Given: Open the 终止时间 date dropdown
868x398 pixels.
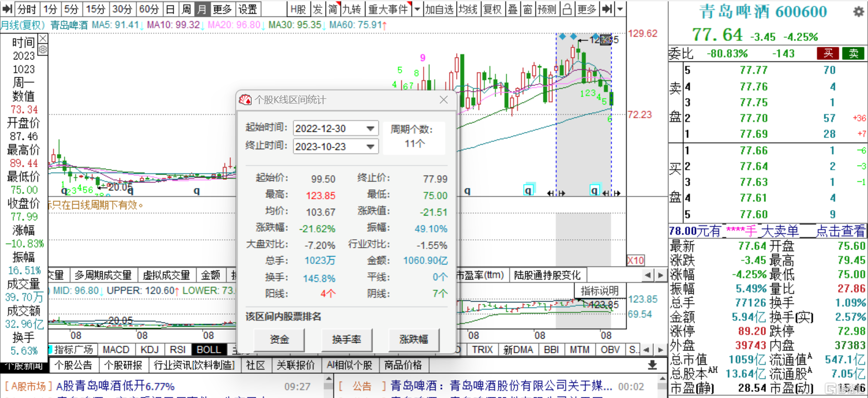Looking at the screenshot, I should click(370, 147).
